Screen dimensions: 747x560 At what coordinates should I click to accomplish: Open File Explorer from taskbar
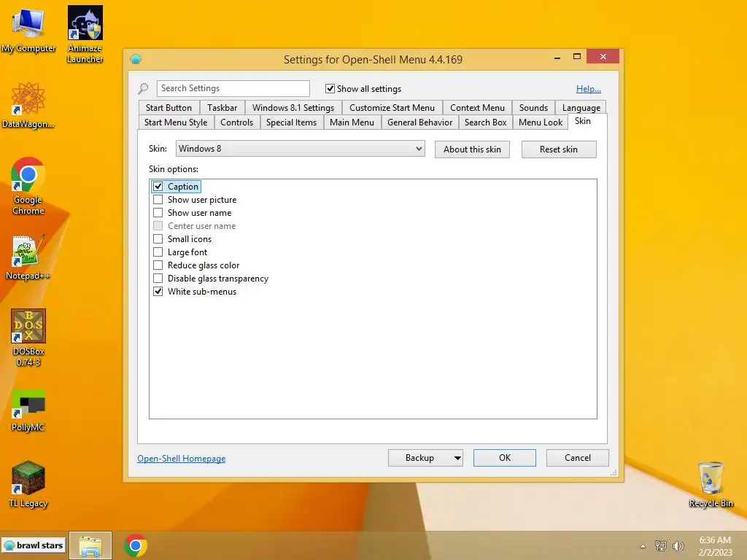point(90,545)
